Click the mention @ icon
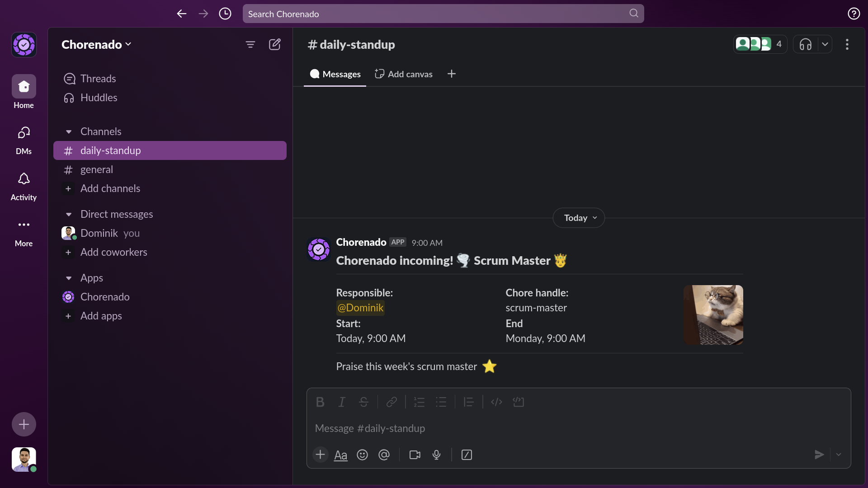Viewport: 868px width, 488px height. 384,455
